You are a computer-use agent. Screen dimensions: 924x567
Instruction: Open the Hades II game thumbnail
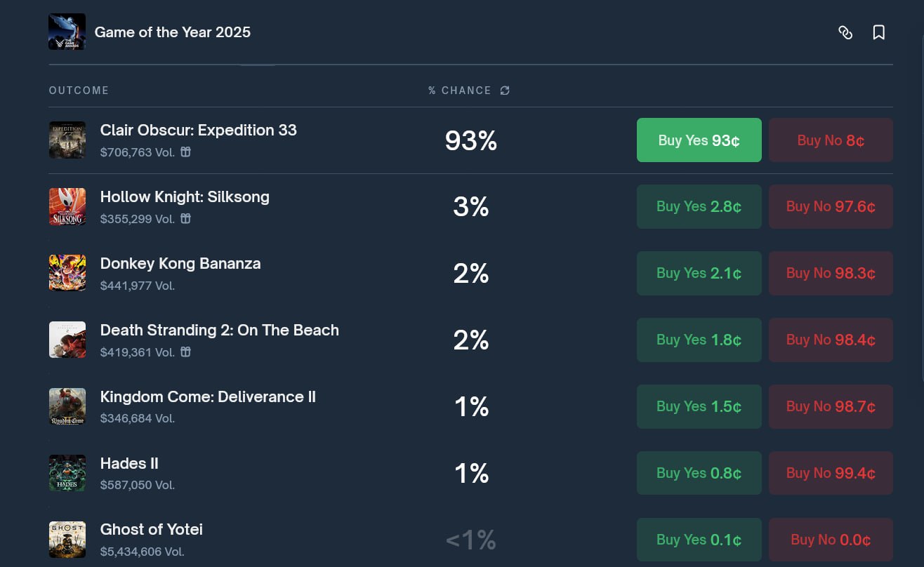pos(67,473)
